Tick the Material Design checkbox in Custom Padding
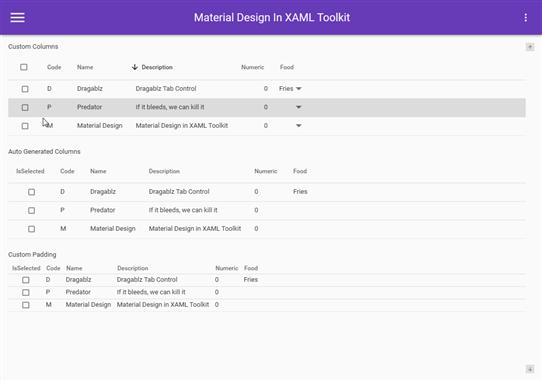Screen dimensions: 542x381 click(x=26, y=305)
